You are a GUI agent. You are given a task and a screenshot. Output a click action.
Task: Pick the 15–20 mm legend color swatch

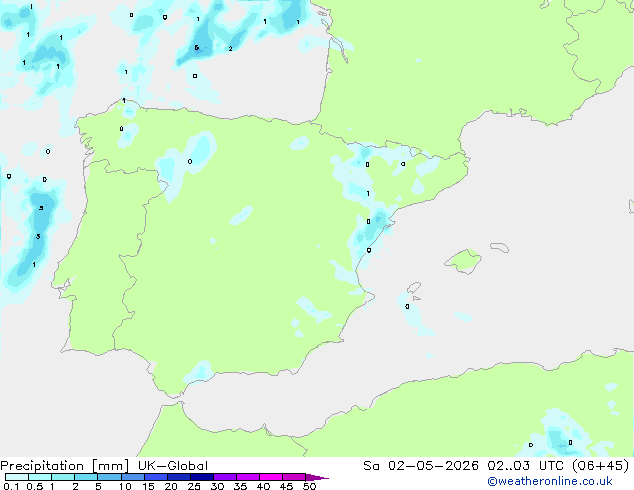pyautogui.click(x=155, y=477)
